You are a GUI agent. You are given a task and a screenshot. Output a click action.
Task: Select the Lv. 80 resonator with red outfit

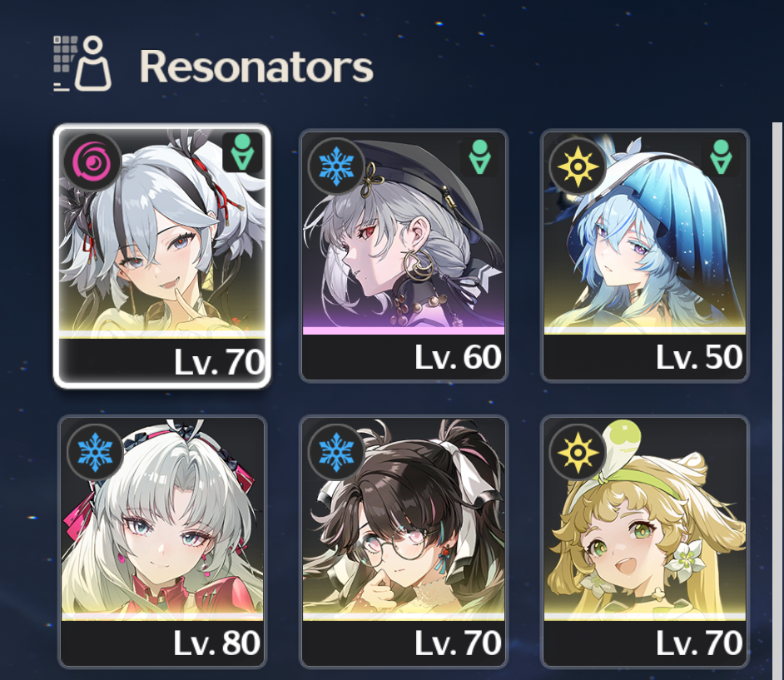(x=162, y=542)
